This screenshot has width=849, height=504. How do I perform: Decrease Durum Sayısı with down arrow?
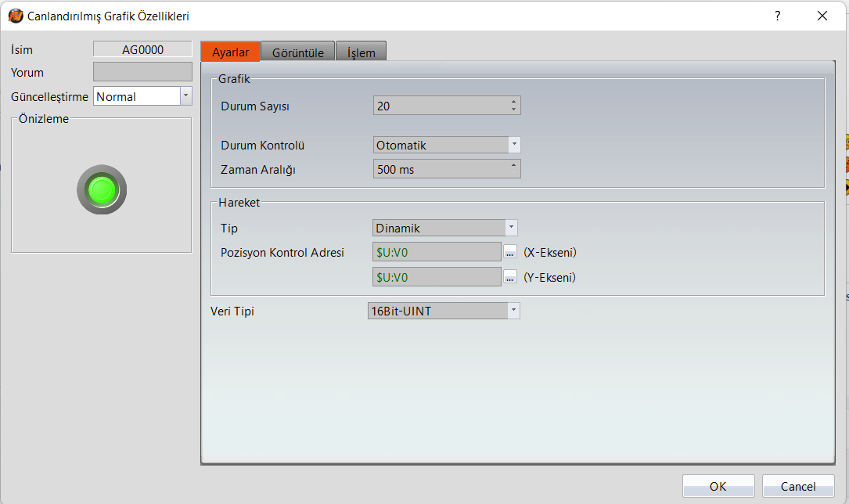click(513, 110)
